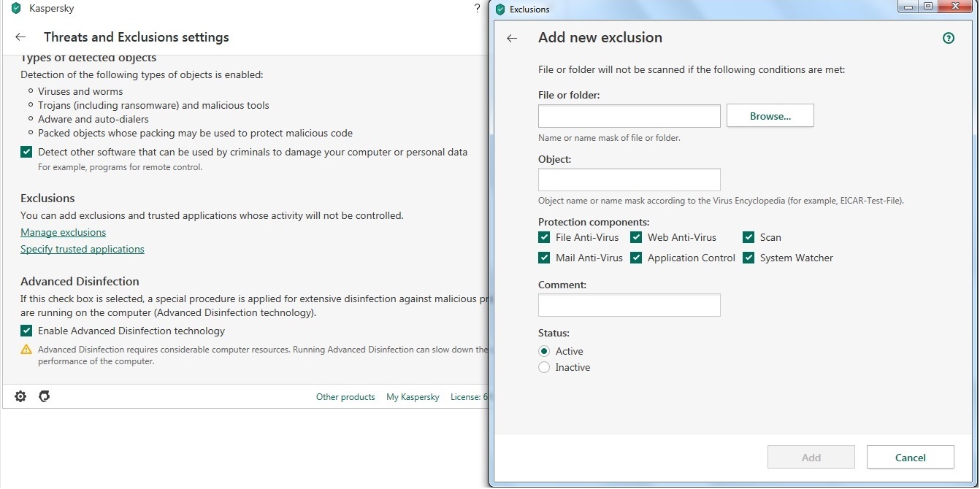Click the question mark in the Kaspersky title bar

[478, 9]
